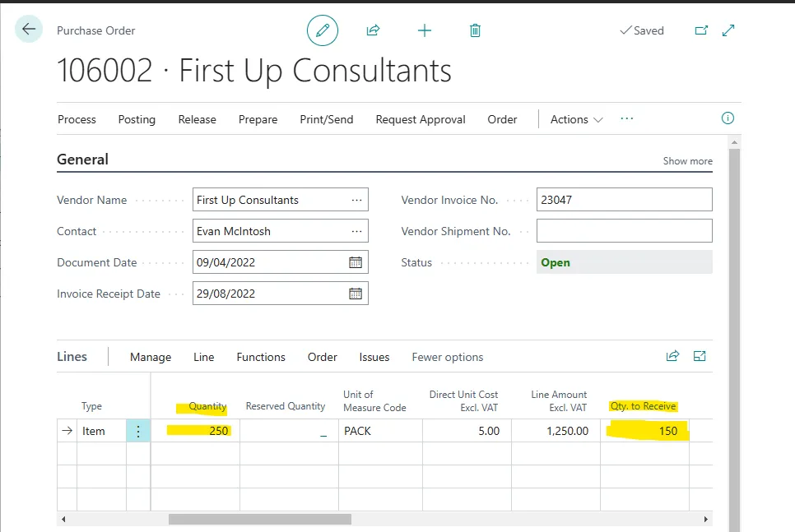Viewport: 795px width, 532px height.
Task: Delete the order using the trash icon
Action: click(475, 31)
